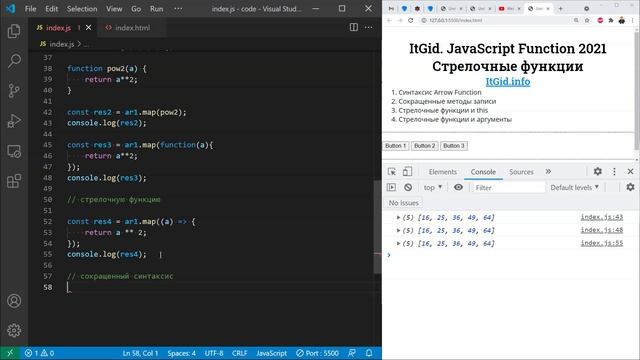This screenshot has width=640, height=360.
Task: Close the DevTools panel
Action: 630,171
